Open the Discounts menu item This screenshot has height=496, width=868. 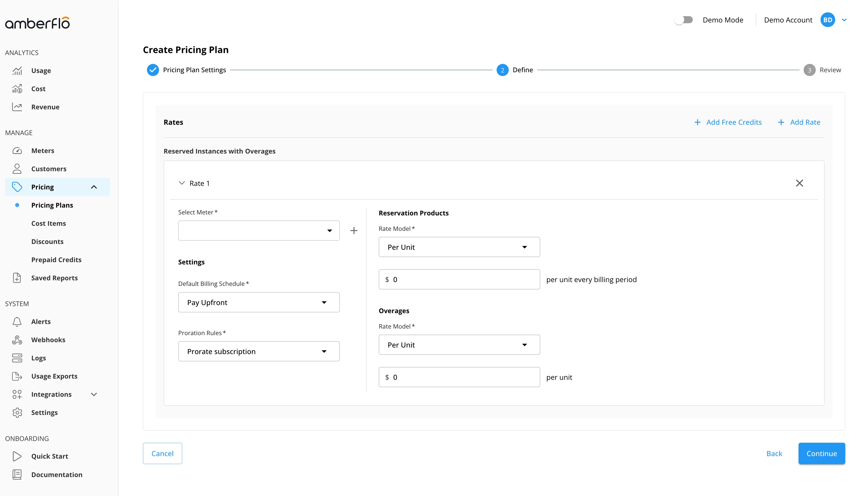tap(47, 241)
